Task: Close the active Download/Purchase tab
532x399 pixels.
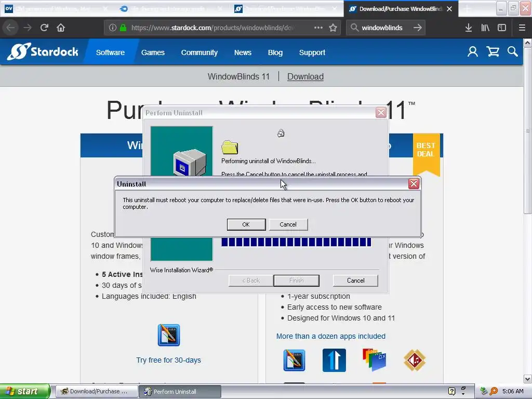Action: [x=449, y=9]
